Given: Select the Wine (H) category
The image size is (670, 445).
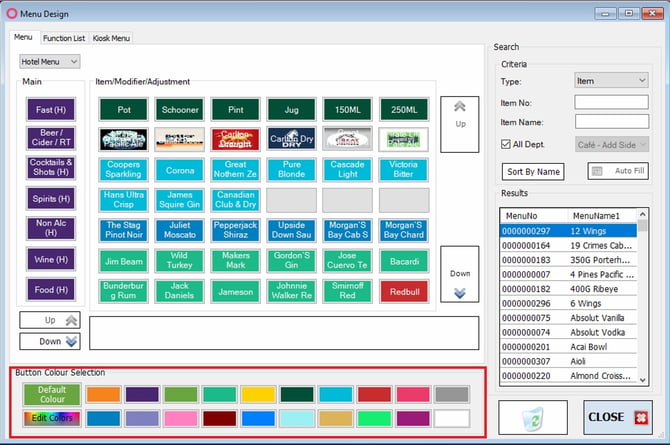Looking at the screenshot, I should click(51, 259).
